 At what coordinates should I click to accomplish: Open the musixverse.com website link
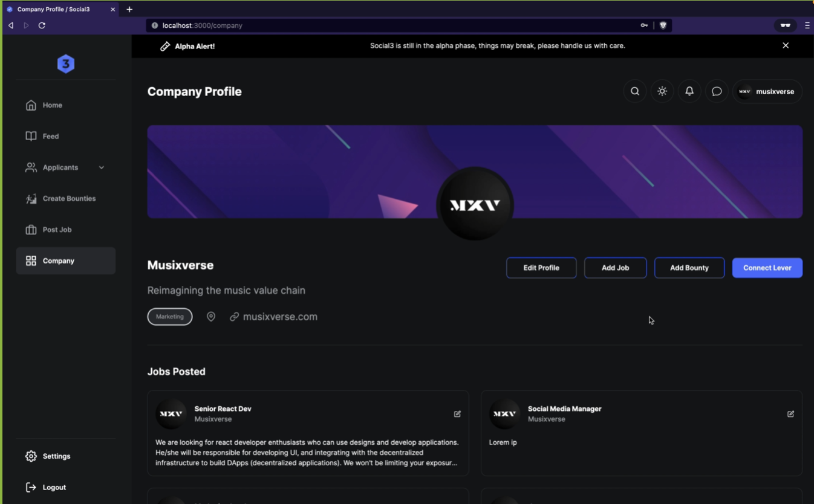point(279,317)
